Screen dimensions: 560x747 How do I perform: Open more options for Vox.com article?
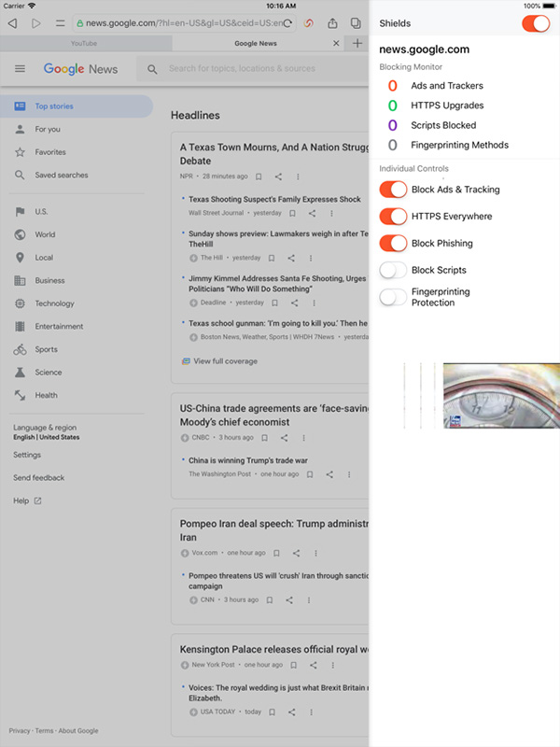pos(315,553)
